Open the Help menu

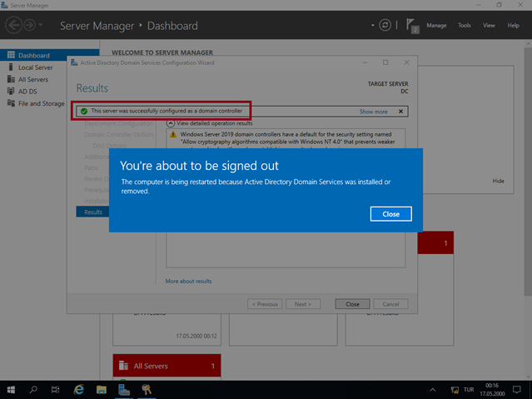(514, 26)
